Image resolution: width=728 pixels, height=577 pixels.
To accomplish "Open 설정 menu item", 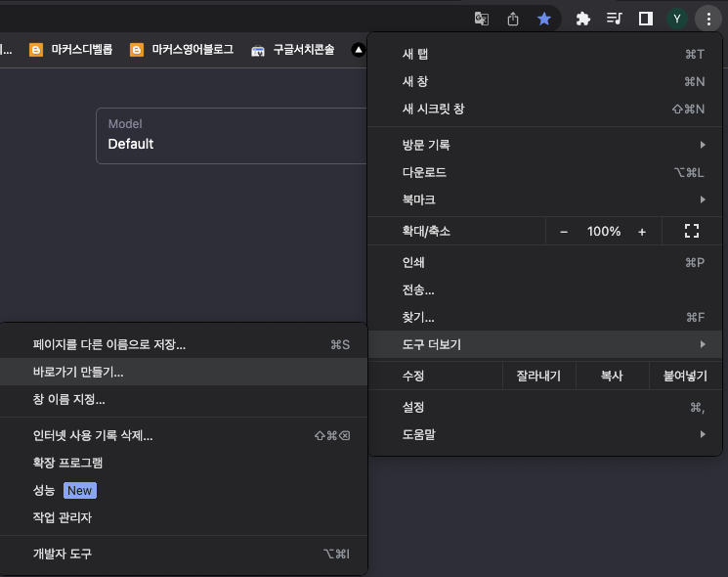I will click(545, 408).
